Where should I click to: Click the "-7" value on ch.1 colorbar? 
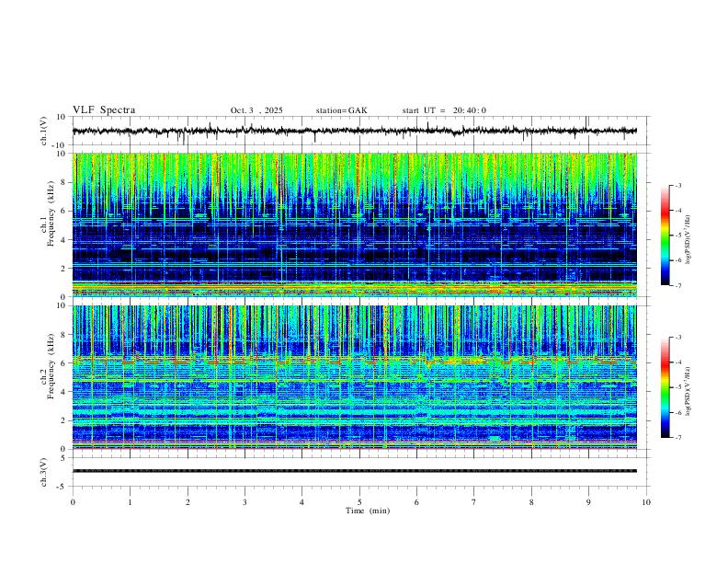[x=678, y=285]
